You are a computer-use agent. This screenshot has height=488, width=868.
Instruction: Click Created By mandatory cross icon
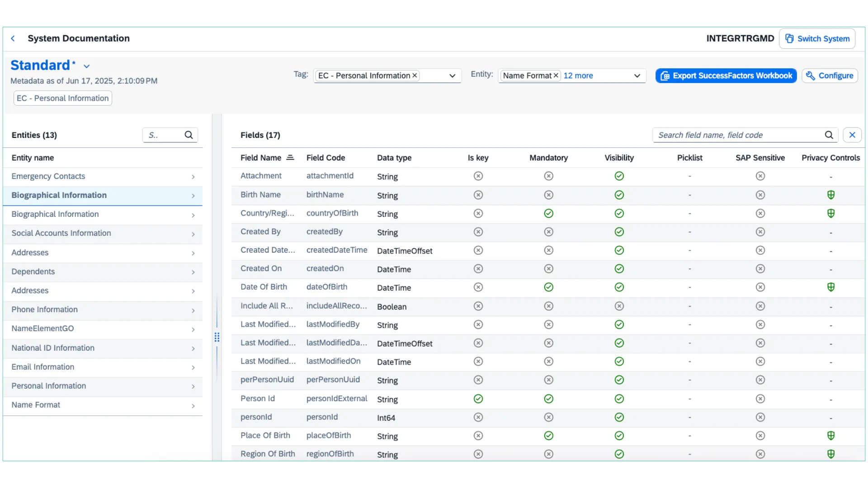548,232
